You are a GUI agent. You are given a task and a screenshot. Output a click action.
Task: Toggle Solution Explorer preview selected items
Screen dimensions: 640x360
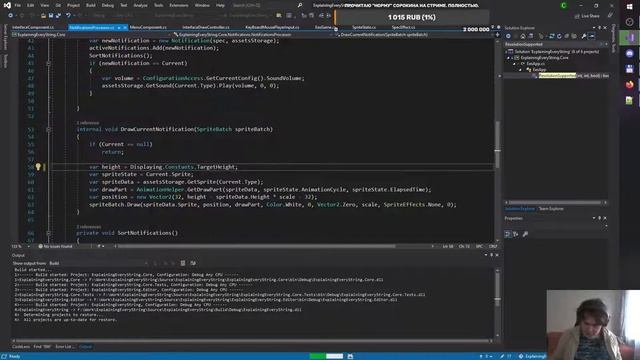pyautogui.click(x=592, y=36)
